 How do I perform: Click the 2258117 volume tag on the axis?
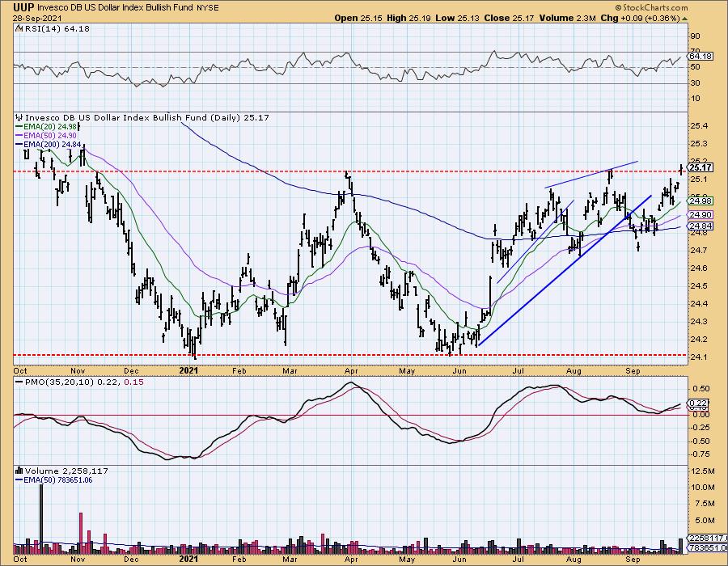tap(707, 539)
